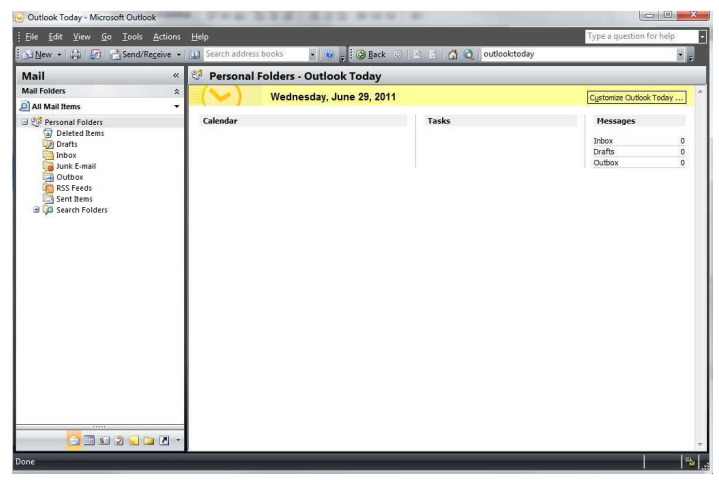Click the Print icon in toolbar
The image size is (719, 483).
[x=76, y=55]
